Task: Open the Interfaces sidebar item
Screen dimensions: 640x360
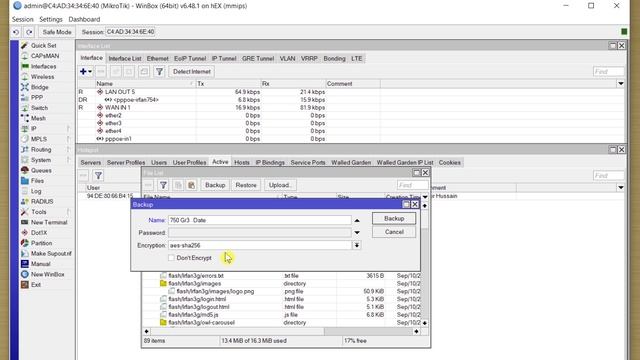Action: coord(43,67)
